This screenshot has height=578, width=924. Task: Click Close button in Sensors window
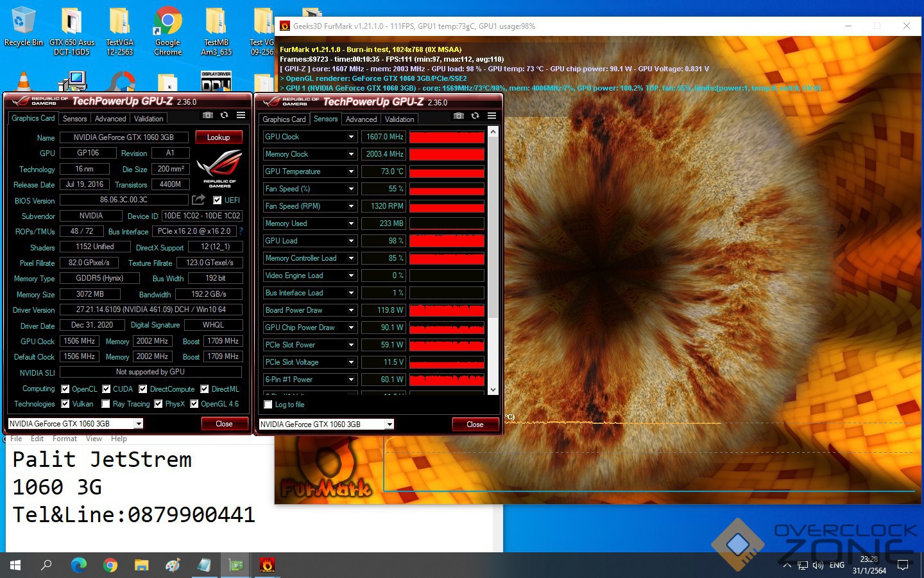pos(475,425)
